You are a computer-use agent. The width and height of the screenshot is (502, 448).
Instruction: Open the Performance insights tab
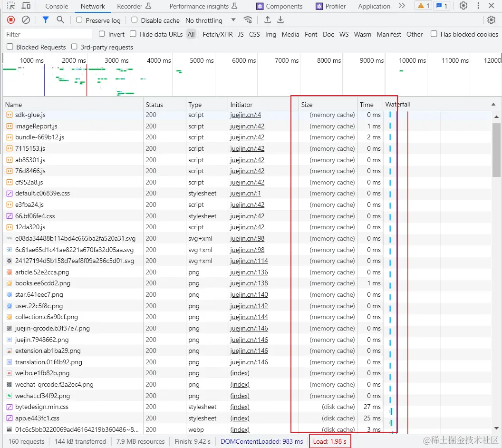click(203, 6)
